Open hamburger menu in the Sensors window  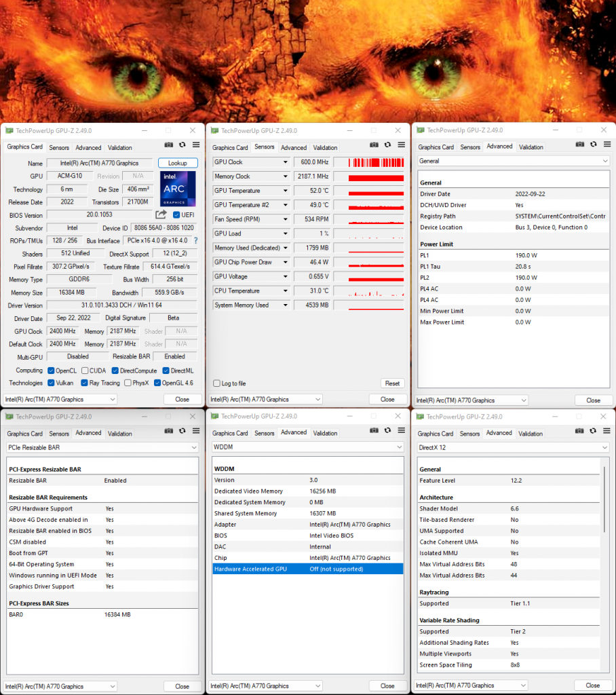[402, 145]
